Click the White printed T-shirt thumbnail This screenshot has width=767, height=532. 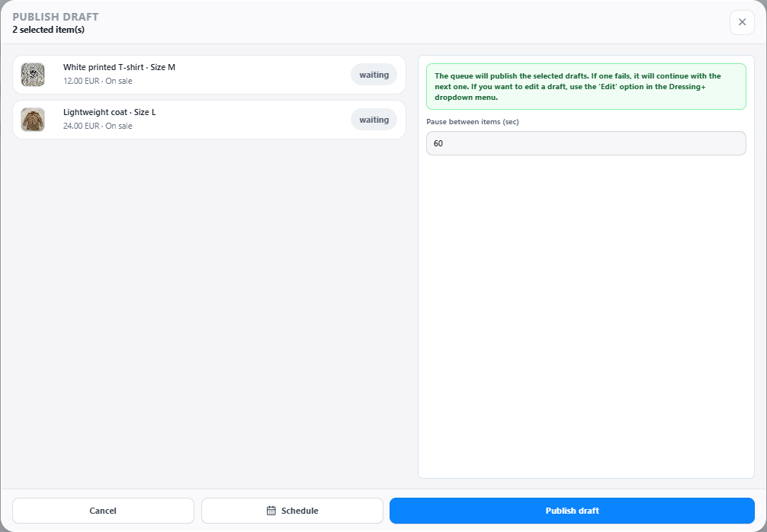[x=33, y=75]
